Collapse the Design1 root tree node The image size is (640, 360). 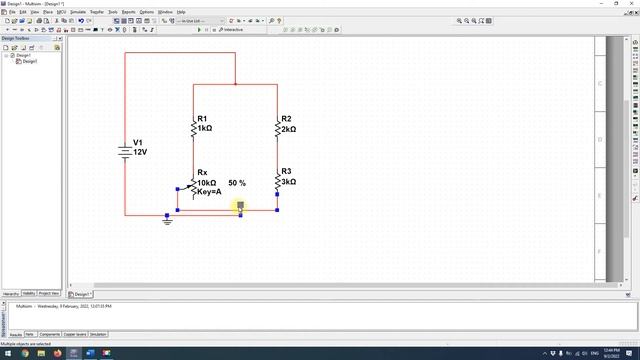point(6,56)
